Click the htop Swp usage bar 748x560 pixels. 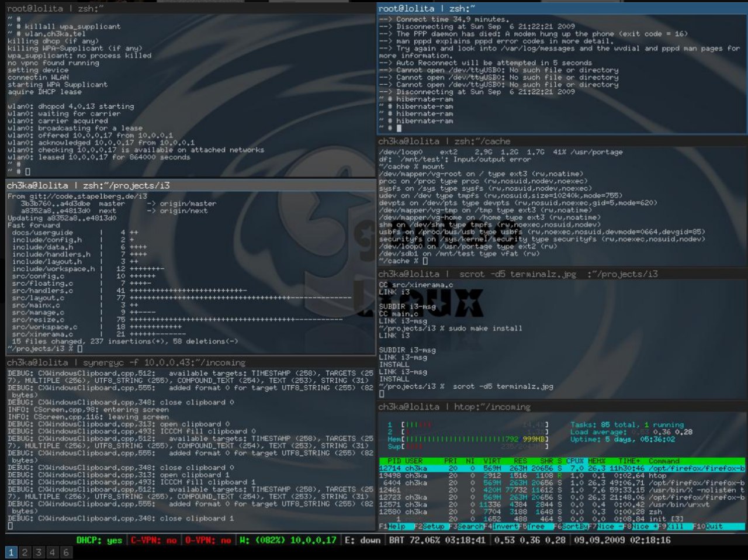click(467, 447)
